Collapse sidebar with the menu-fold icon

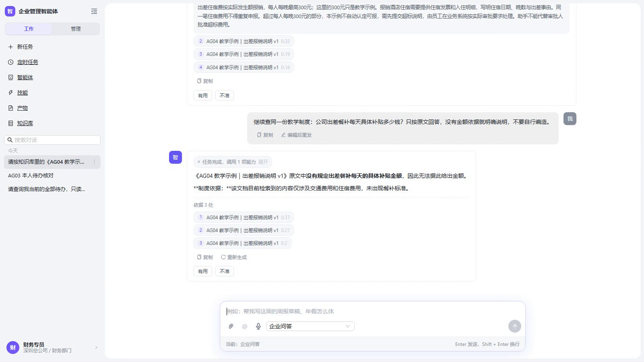(x=94, y=11)
